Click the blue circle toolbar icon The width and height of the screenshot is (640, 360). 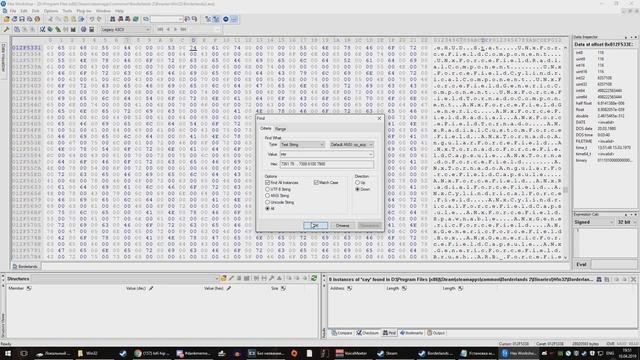tap(226, 19)
